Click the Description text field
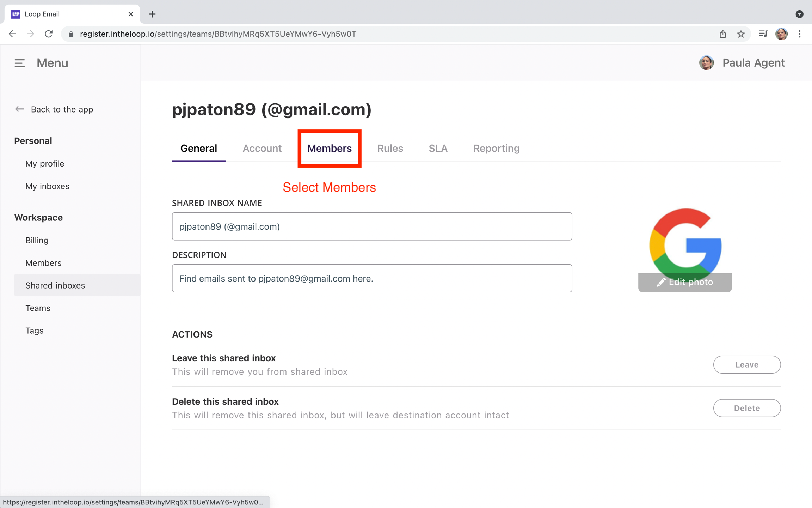Image resolution: width=812 pixels, height=508 pixels. tap(372, 278)
